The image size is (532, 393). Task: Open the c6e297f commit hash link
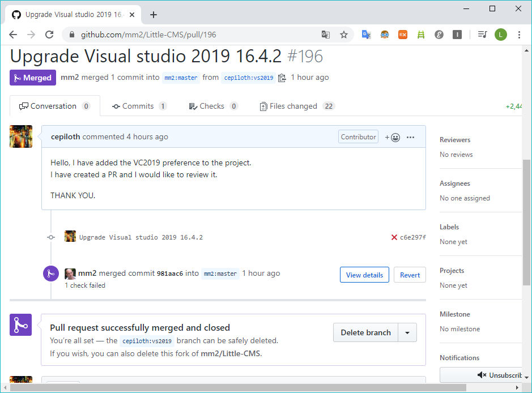tap(413, 237)
